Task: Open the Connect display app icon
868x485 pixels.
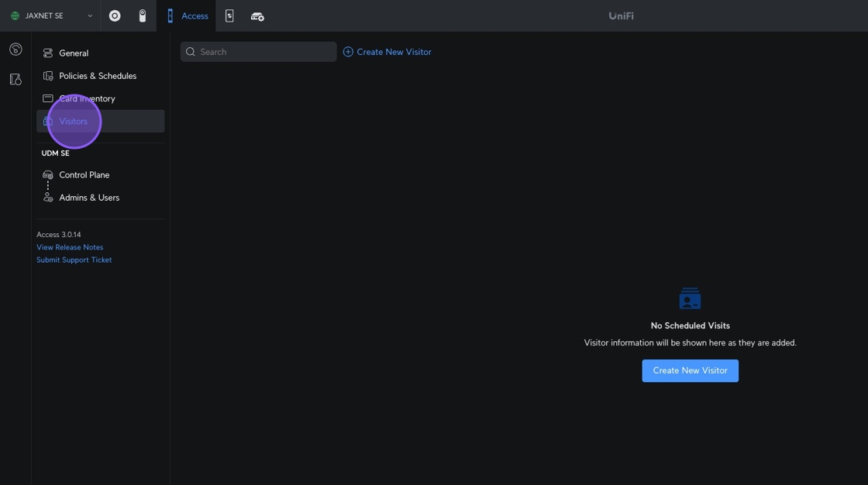Action: click(x=229, y=15)
